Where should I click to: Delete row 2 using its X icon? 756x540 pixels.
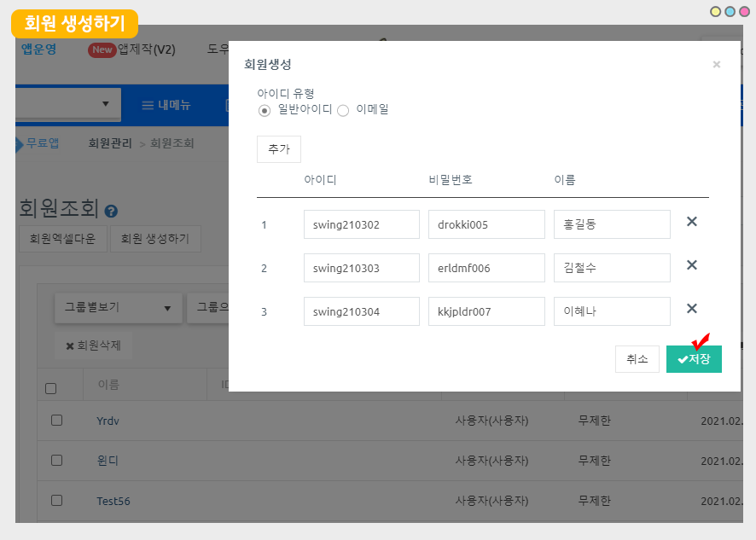coord(692,265)
